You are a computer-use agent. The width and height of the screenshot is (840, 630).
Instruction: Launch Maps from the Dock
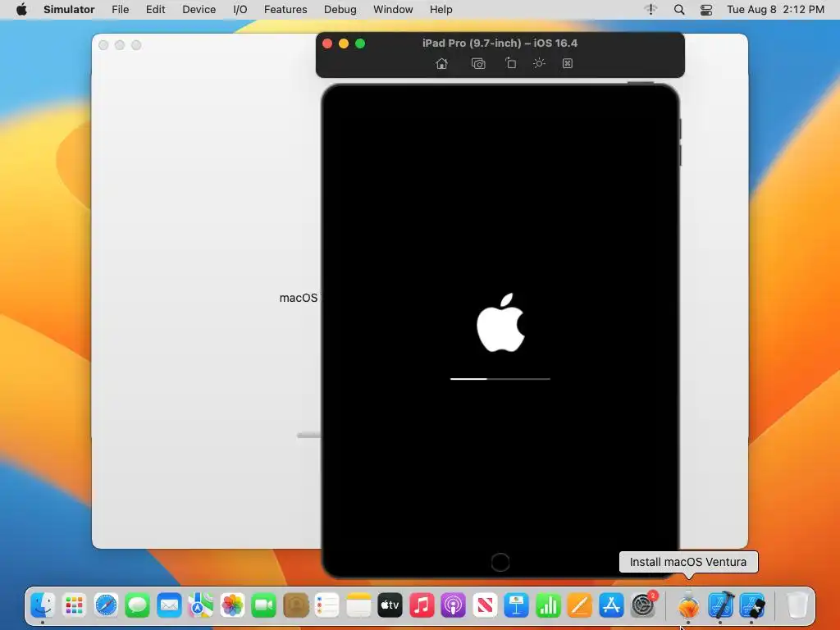(x=201, y=605)
